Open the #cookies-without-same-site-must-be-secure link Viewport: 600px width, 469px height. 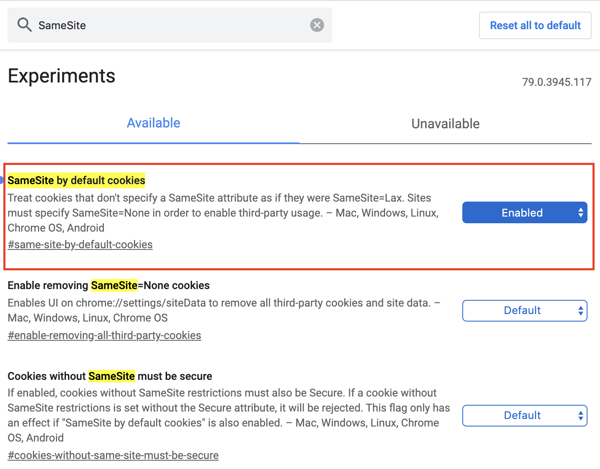[x=113, y=455]
